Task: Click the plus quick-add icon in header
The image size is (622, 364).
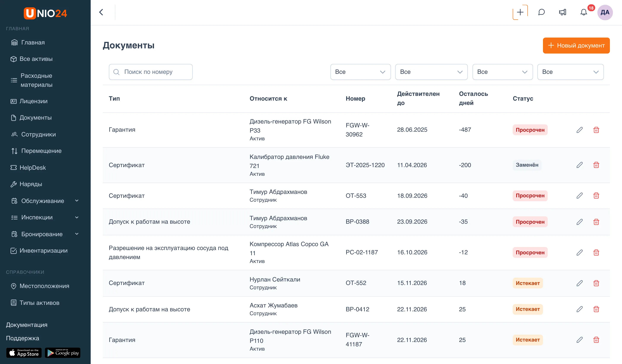Action: (520, 12)
